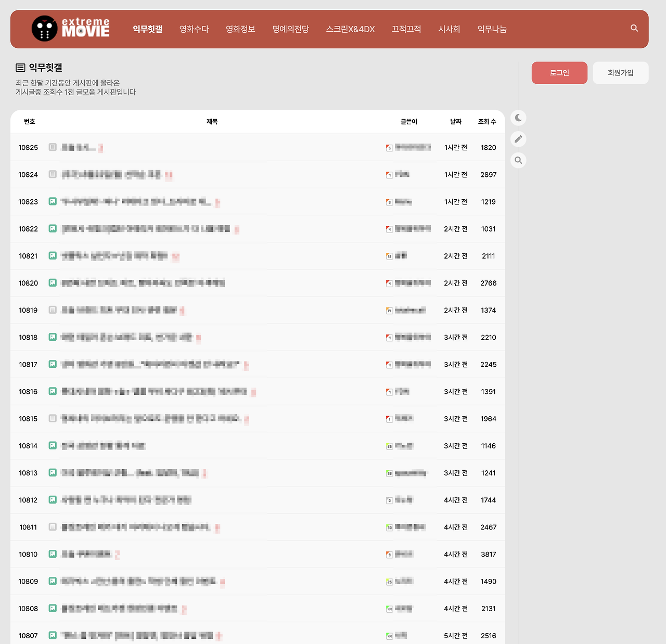Select the 스크린X&4DX tab
The width and height of the screenshot is (666, 644).
click(350, 30)
